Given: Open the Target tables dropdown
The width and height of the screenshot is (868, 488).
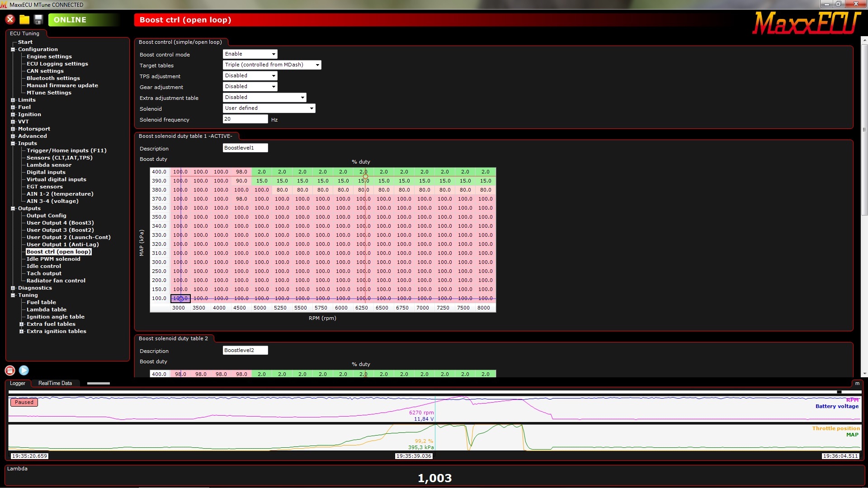Looking at the screenshot, I should coord(272,65).
